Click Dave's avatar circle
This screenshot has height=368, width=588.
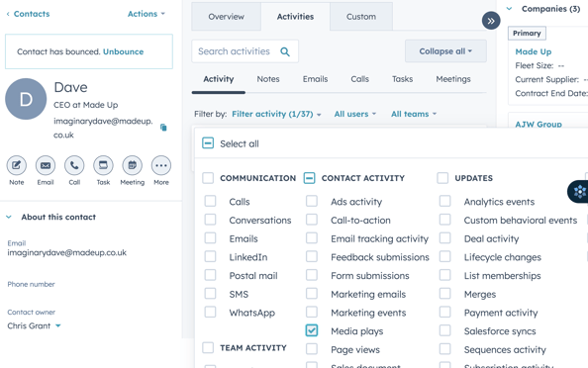point(26,99)
